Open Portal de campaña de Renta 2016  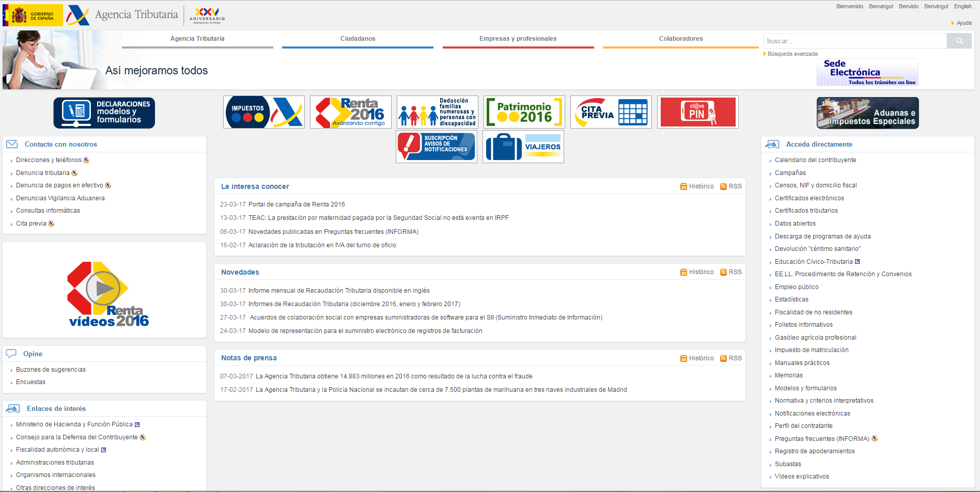pos(297,204)
